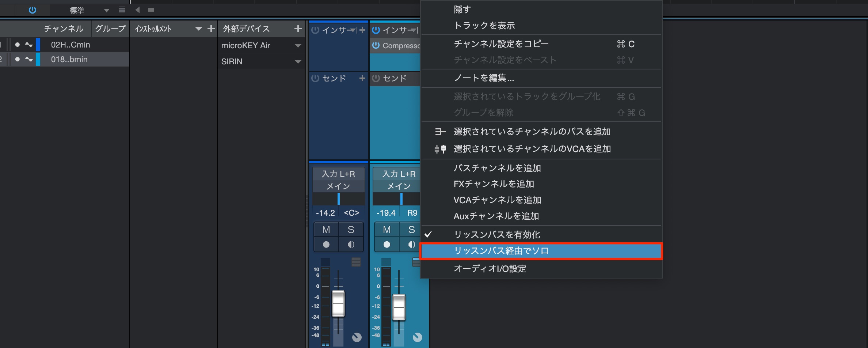Click the <C> pan value field
The width and height of the screenshot is (868, 348).
351,213
